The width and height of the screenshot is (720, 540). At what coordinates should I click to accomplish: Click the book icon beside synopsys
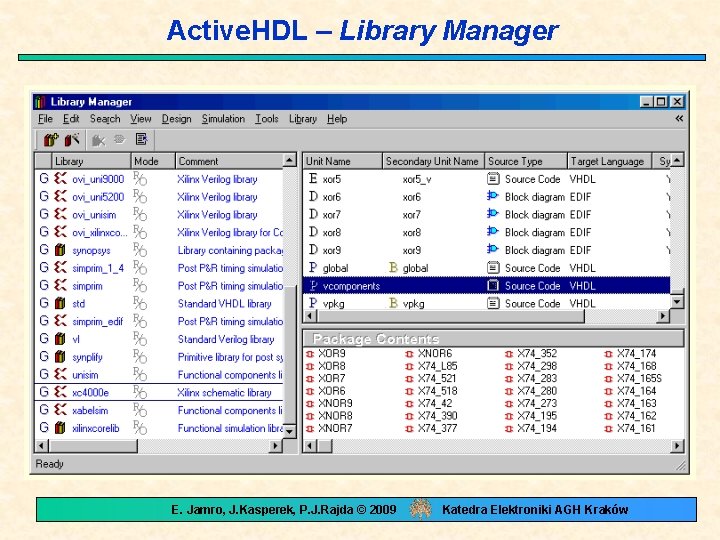click(x=60, y=250)
